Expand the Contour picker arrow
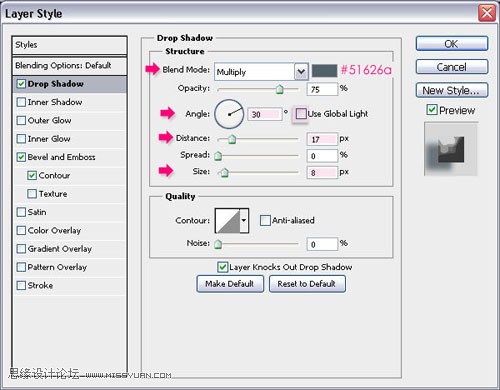This screenshot has width=500, height=390. click(x=244, y=220)
